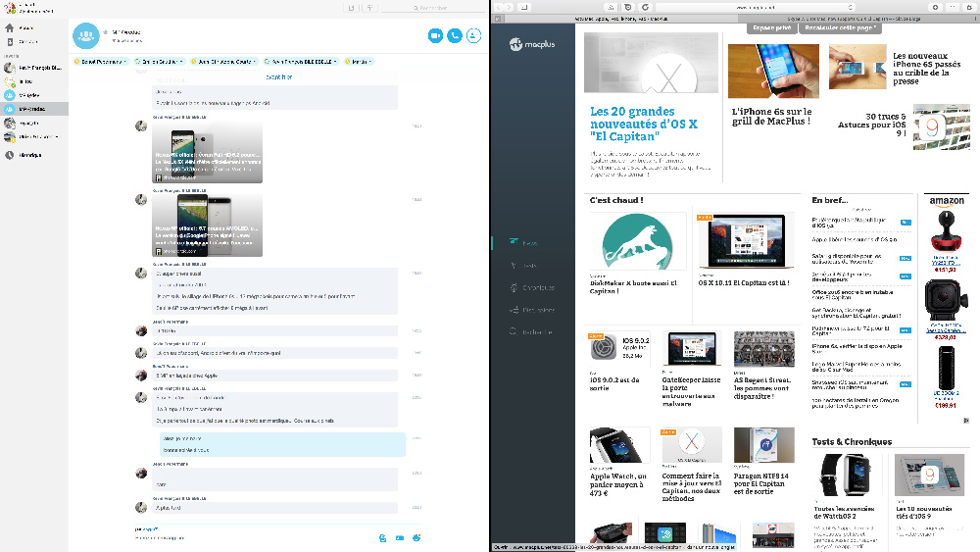Go back in Safari

(x=500, y=8)
